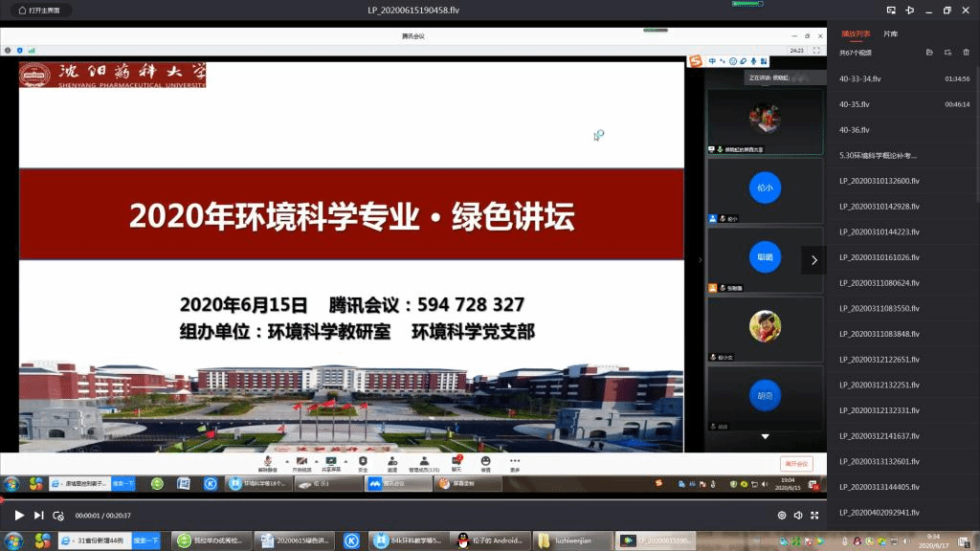Viewport: 980px width, 551px height.
Task: Click the loop playback mode icon
Action: (x=58, y=515)
